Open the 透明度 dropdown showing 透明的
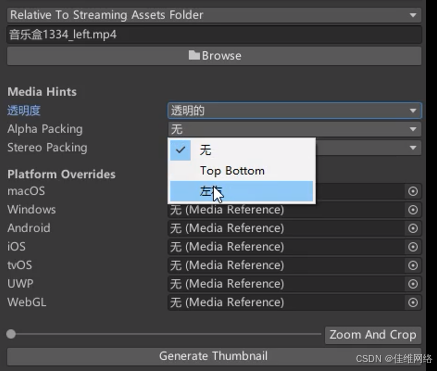 point(295,111)
